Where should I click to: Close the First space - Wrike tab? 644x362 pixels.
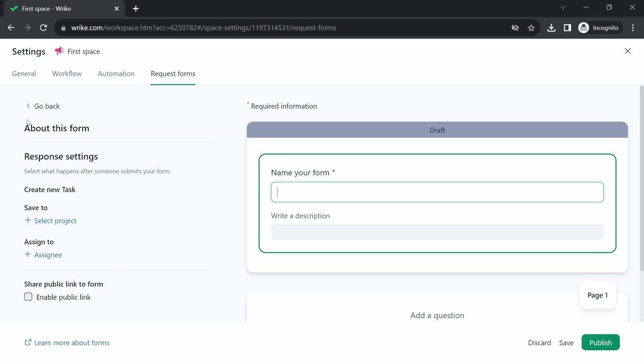[117, 9]
